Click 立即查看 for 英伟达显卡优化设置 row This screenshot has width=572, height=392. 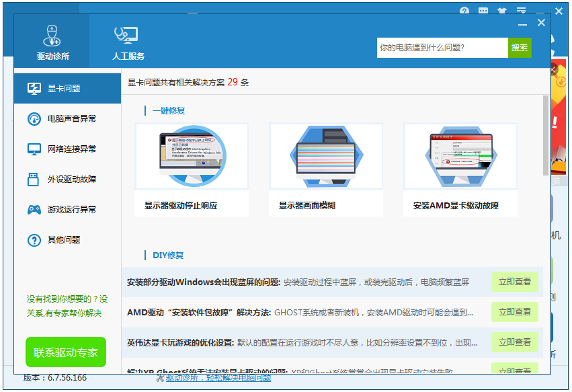coord(514,342)
